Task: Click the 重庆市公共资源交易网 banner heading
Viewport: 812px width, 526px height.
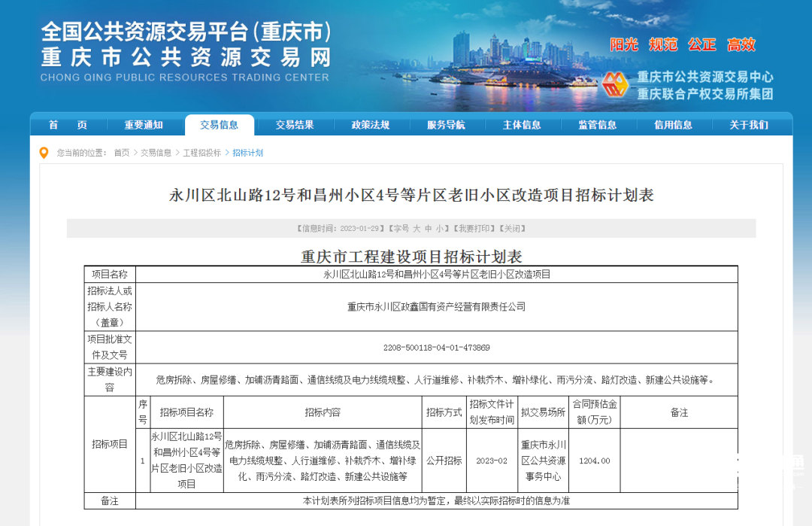Action: [x=186, y=57]
